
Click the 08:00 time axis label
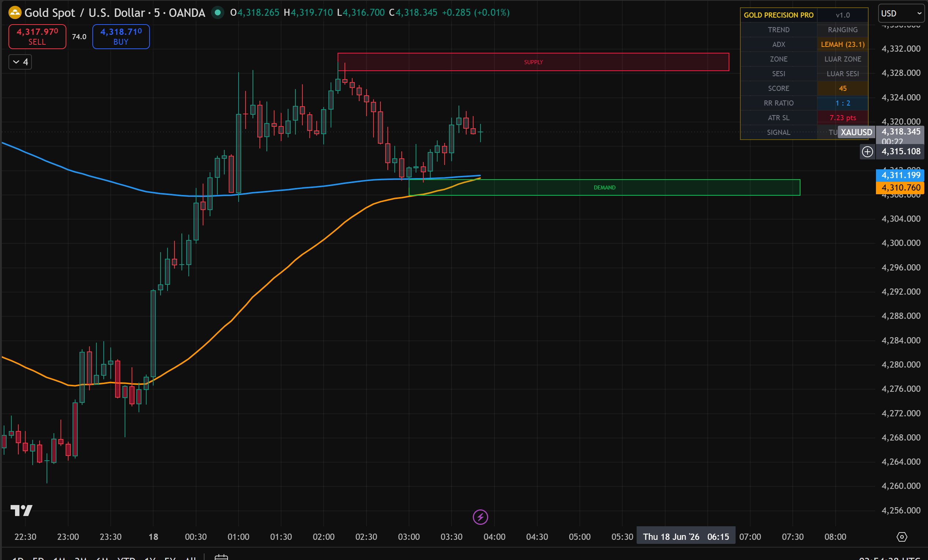pyautogui.click(x=835, y=537)
